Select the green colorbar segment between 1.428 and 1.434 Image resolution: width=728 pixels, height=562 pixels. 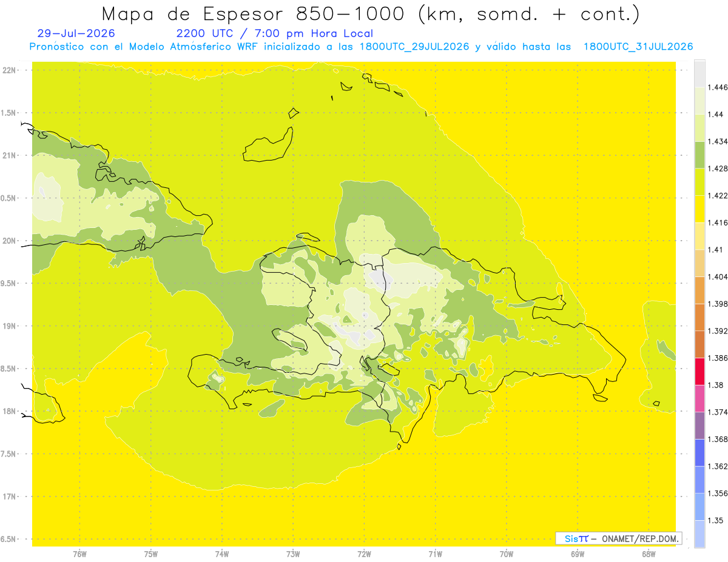(699, 155)
